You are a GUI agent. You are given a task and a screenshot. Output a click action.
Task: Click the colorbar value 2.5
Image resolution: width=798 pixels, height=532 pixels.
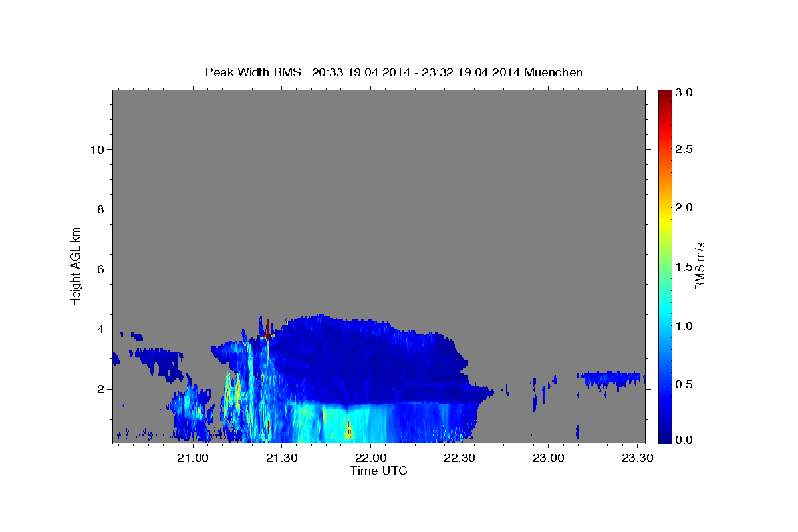[x=684, y=149]
